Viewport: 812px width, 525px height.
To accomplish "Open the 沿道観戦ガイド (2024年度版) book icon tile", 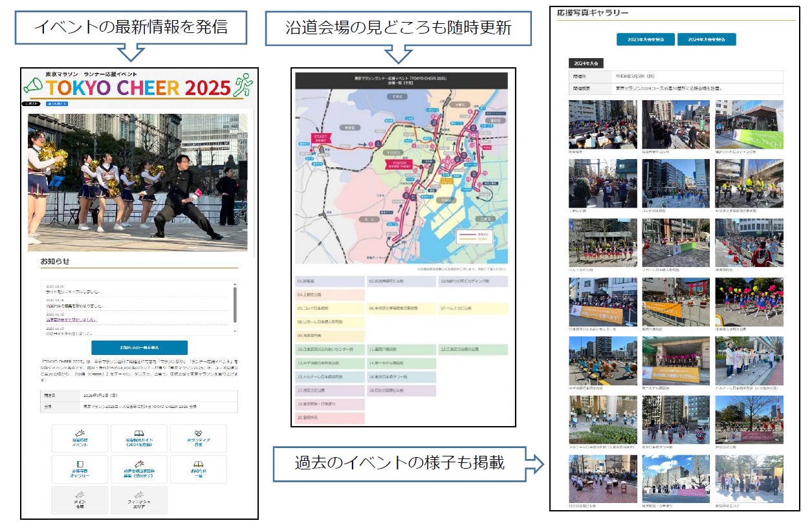I will click(x=139, y=438).
